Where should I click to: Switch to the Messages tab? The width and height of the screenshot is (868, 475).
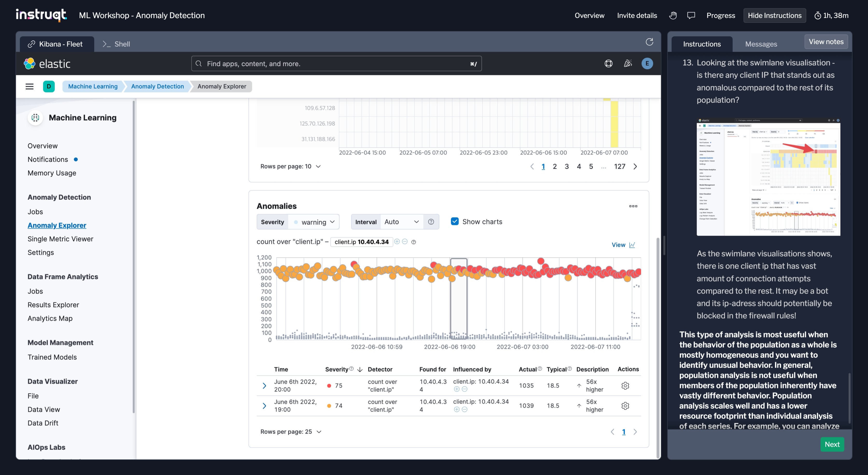tap(761, 44)
